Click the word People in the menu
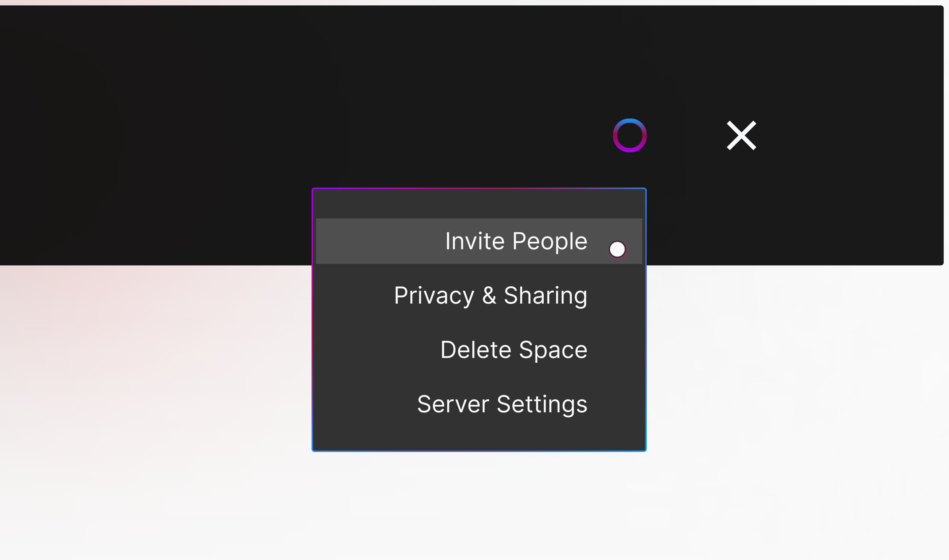Image resolution: width=949 pixels, height=560 pixels. [550, 241]
